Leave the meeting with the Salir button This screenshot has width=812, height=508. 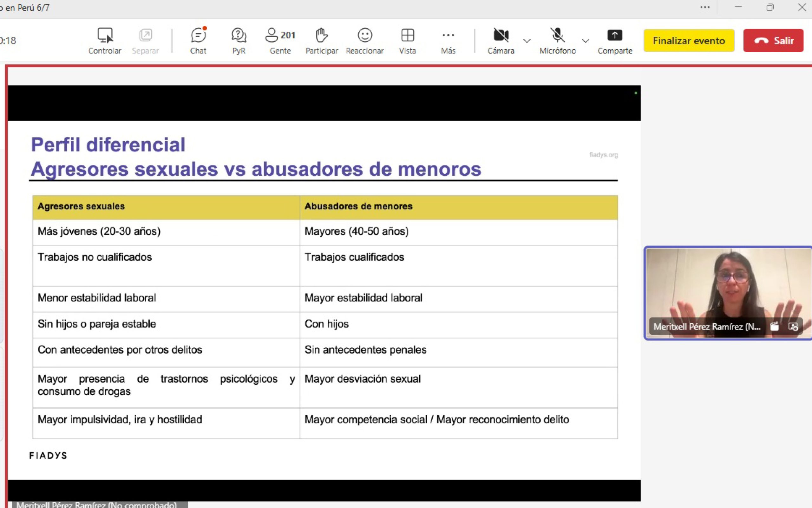(x=773, y=40)
